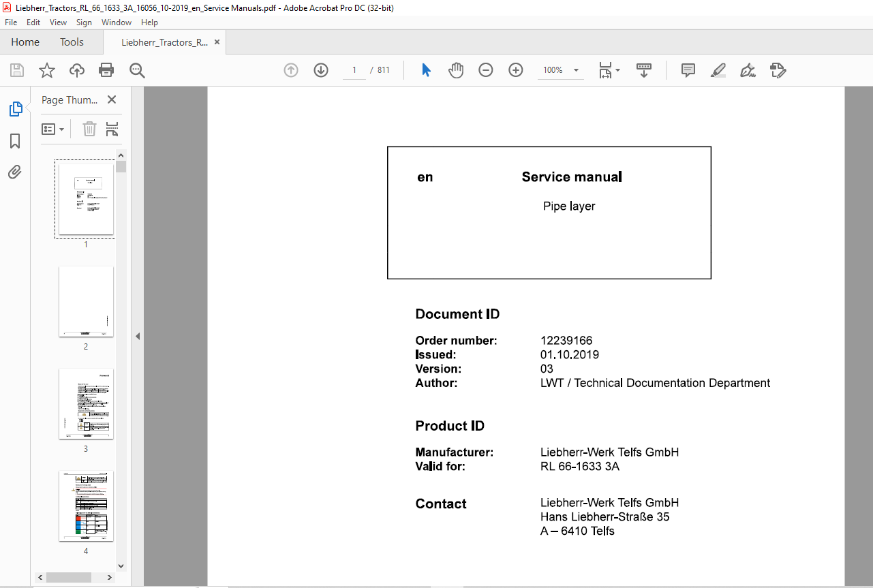Select the Liebherr_Tractors document tab
Screen dimensions: 873x588
(164, 42)
